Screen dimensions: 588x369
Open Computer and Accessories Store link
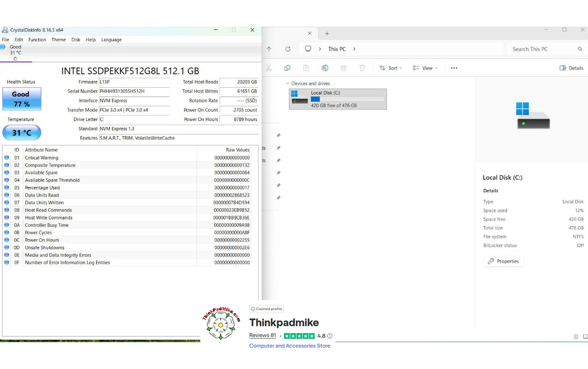point(290,346)
